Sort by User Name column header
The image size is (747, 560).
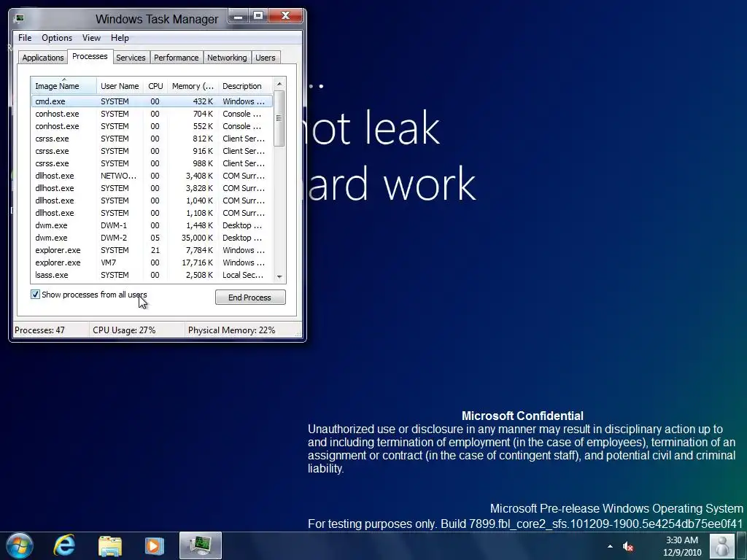120,86
